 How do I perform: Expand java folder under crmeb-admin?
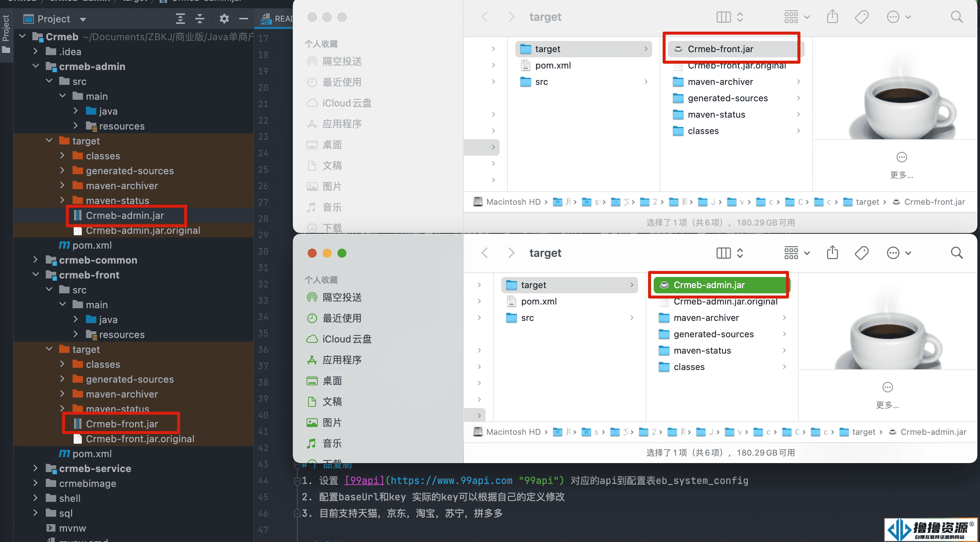coord(76,111)
